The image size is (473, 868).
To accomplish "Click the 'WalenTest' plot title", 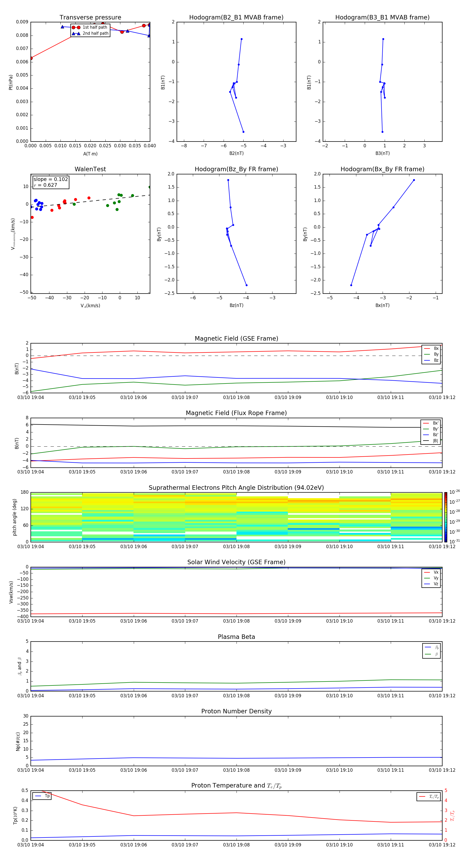I will [x=90, y=169].
